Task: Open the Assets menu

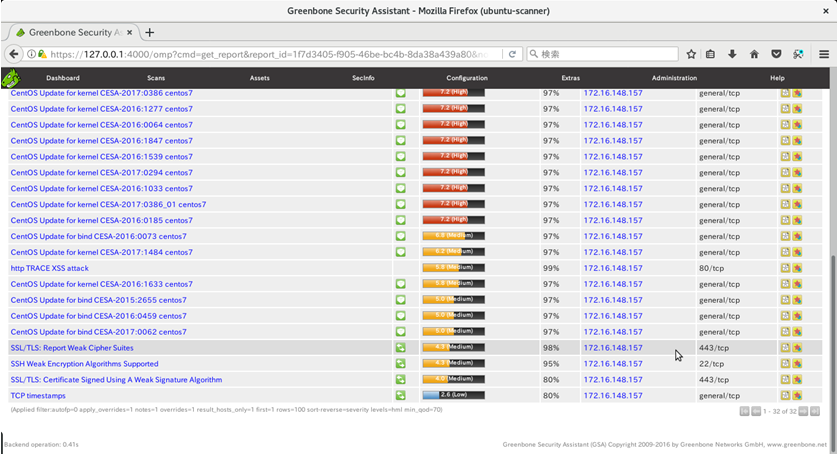Action: click(x=259, y=78)
